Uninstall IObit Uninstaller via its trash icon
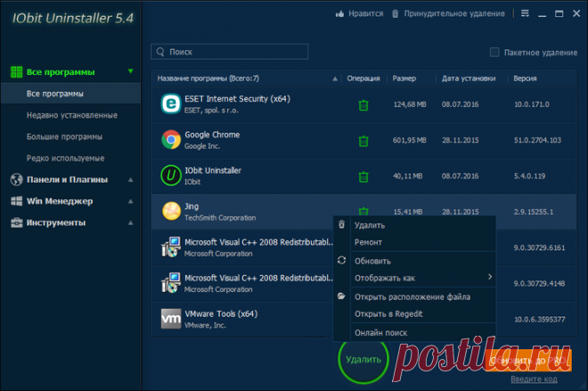 coord(363,176)
